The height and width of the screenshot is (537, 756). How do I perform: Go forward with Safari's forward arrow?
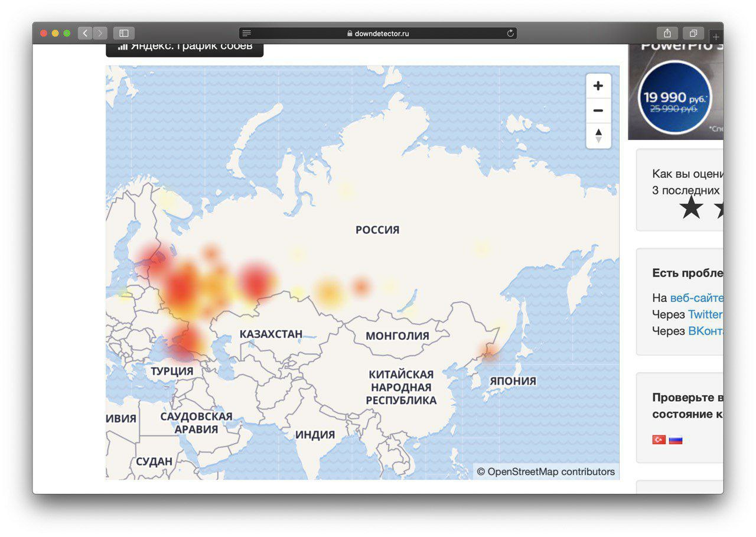coord(100,33)
